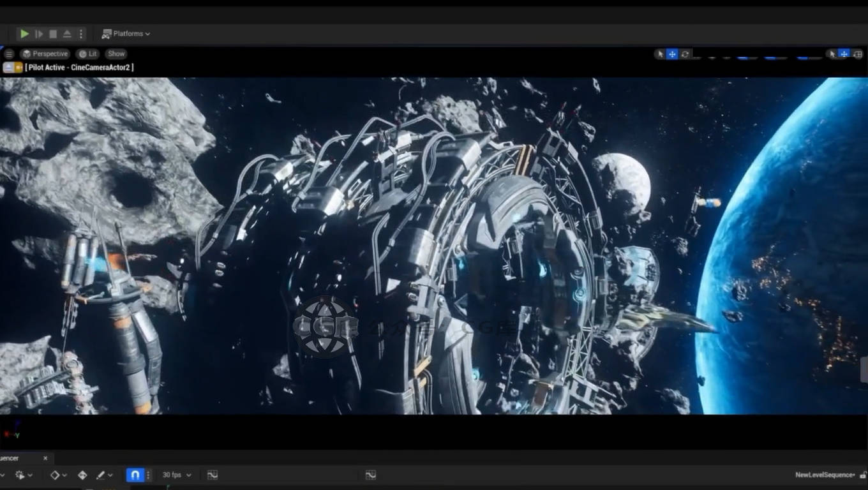The width and height of the screenshot is (868, 490).
Task: Open the Platforms dropdown
Action: click(x=126, y=34)
